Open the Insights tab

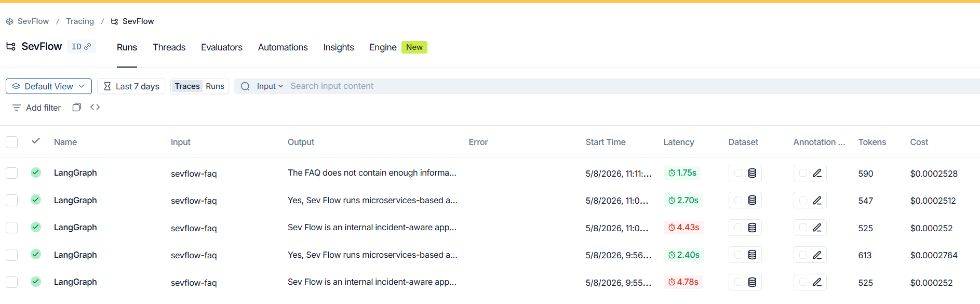click(x=339, y=47)
